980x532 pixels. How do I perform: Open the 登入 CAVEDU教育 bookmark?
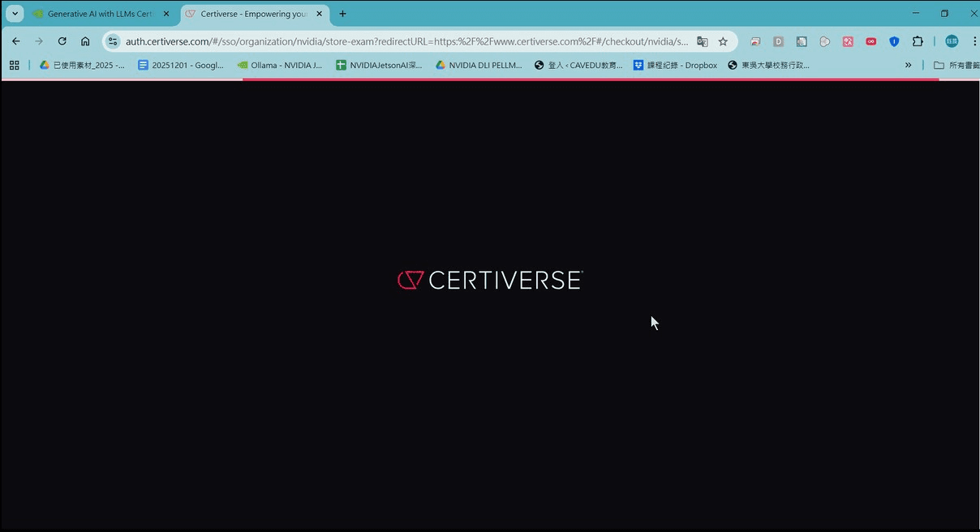pyautogui.click(x=578, y=65)
